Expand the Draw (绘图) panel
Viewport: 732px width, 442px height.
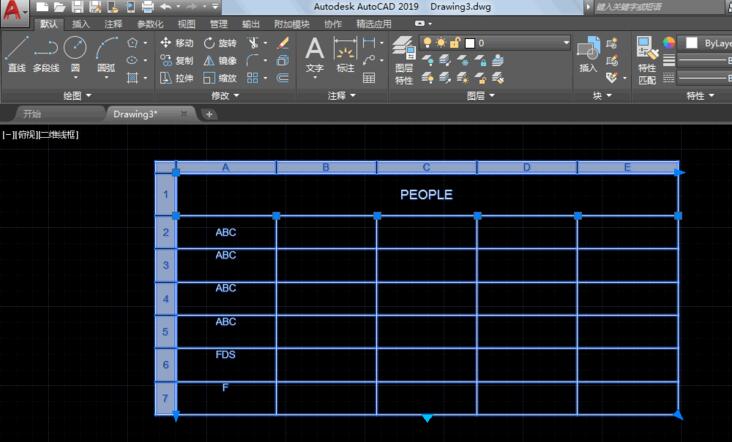77,96
